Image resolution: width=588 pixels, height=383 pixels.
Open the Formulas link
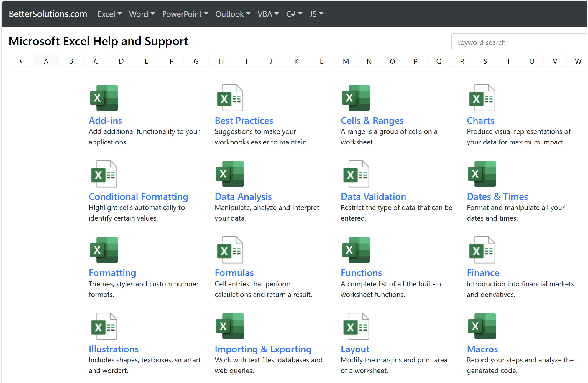pyautogui.click(x=234, y=273)
